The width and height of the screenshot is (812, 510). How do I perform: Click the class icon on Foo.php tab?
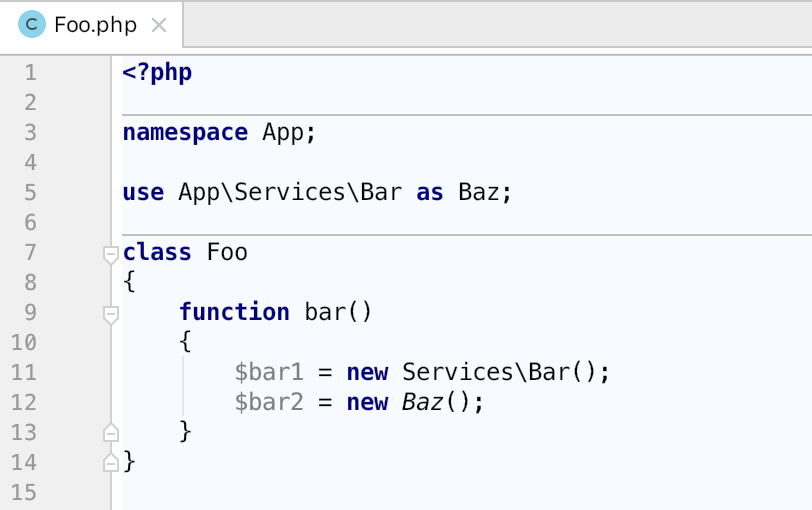pyautogui.click(x=32, y=24)
